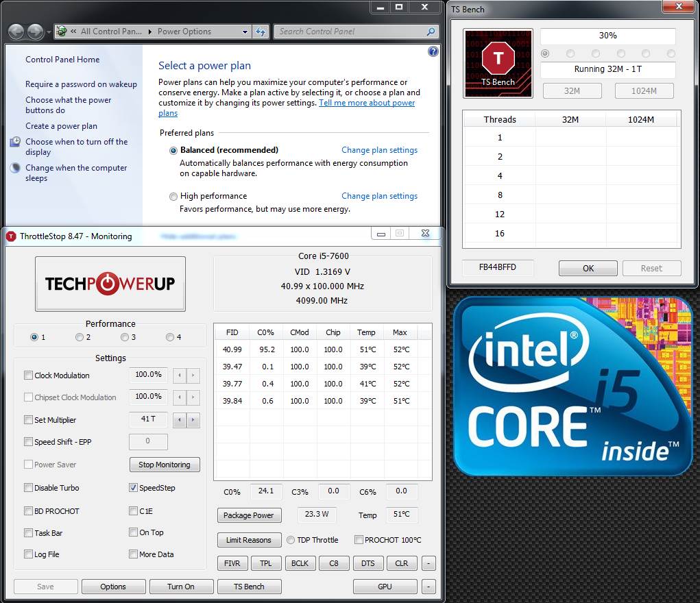Click the Stop Monitoring button
The height and width of the screenshot is (603, 700).
click(x=165, y=465)
